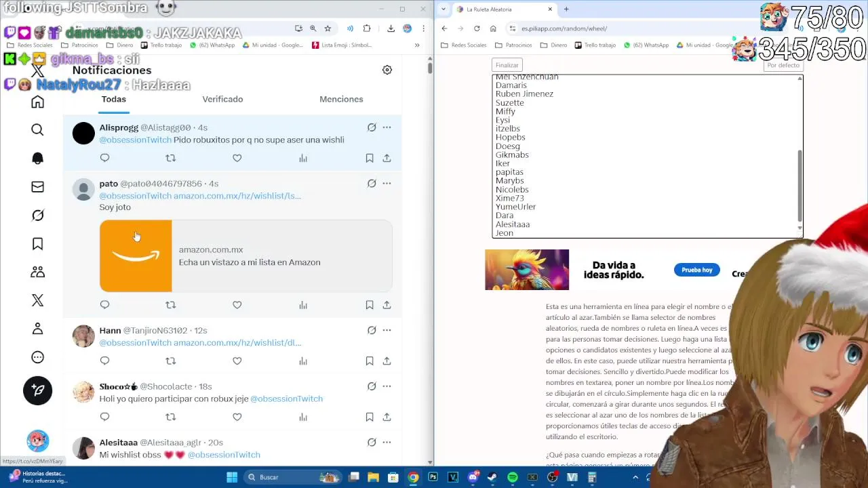
Task: Click piliapp address bar URL
Action: tap(564, 28)
